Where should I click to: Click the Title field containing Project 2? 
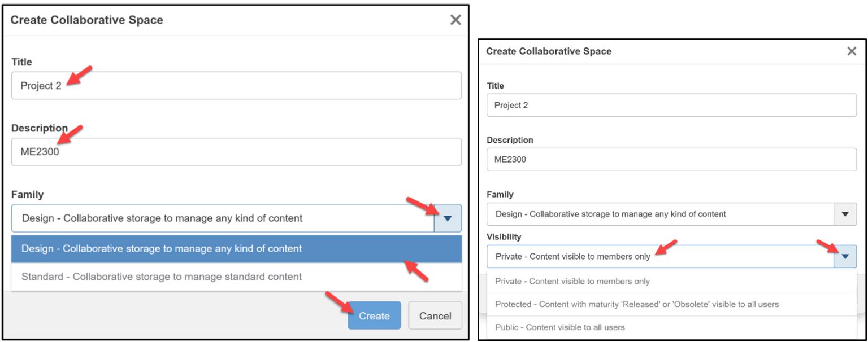tap(236, 85)
